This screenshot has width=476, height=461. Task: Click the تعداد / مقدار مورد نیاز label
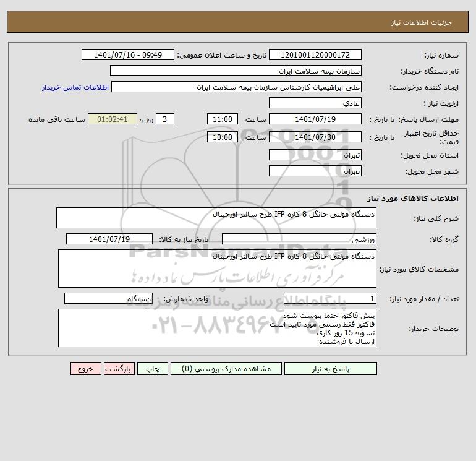pos(424,299)
